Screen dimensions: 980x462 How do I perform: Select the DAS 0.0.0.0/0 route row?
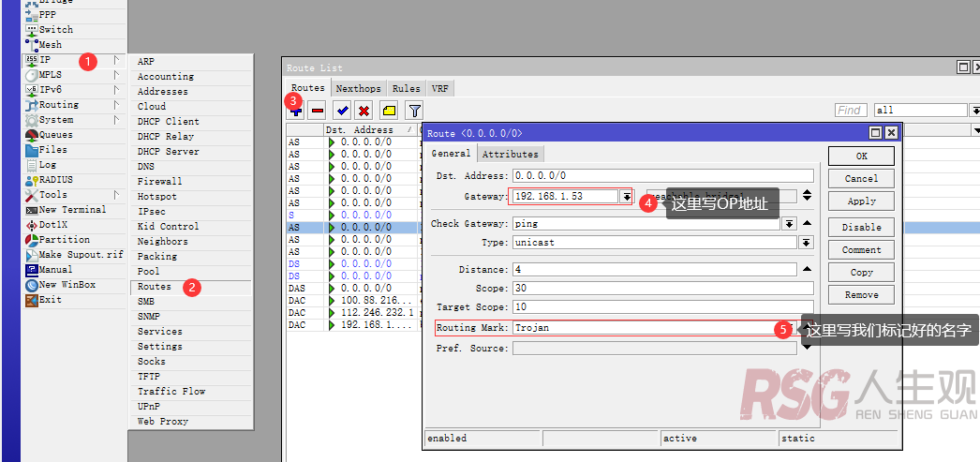(354, 289)
